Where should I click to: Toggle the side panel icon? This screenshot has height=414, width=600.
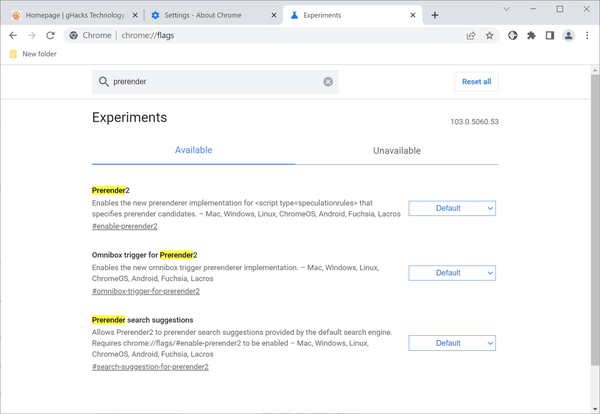[x=550, y=36]
